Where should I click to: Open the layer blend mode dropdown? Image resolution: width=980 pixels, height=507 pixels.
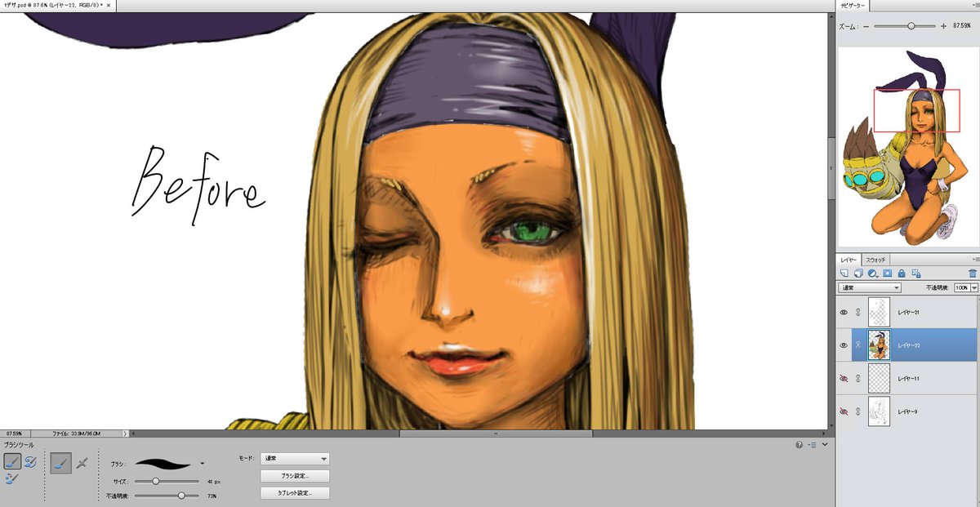870,288
